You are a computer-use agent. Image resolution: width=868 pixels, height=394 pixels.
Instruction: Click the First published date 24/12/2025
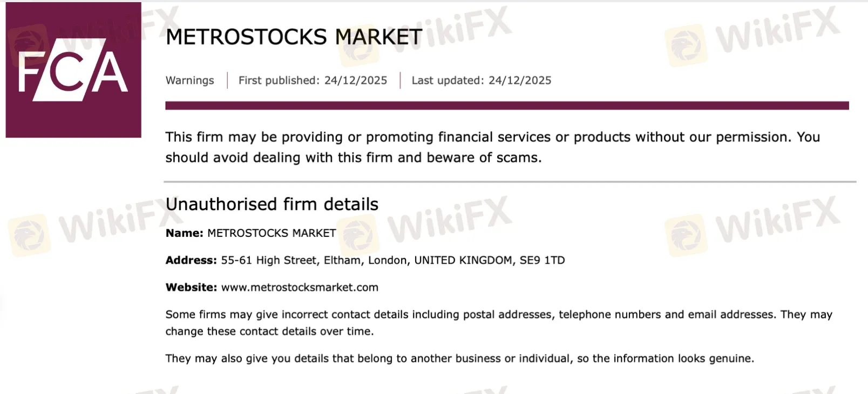pyautogui.click(x=355, y=80)
